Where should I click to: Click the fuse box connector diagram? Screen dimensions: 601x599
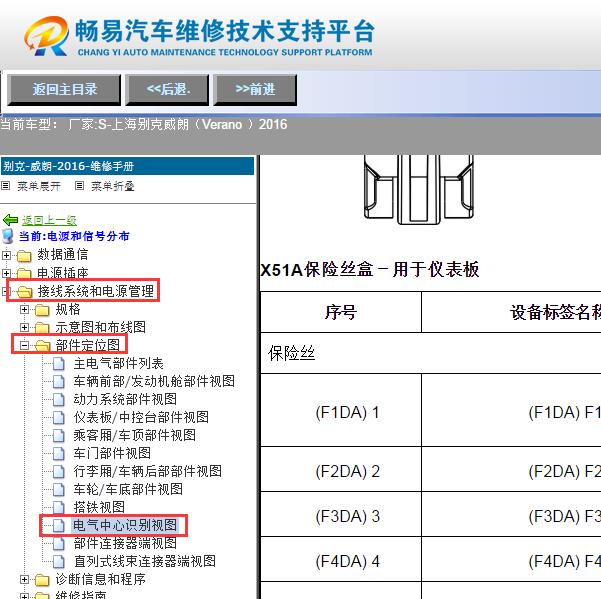419,190
